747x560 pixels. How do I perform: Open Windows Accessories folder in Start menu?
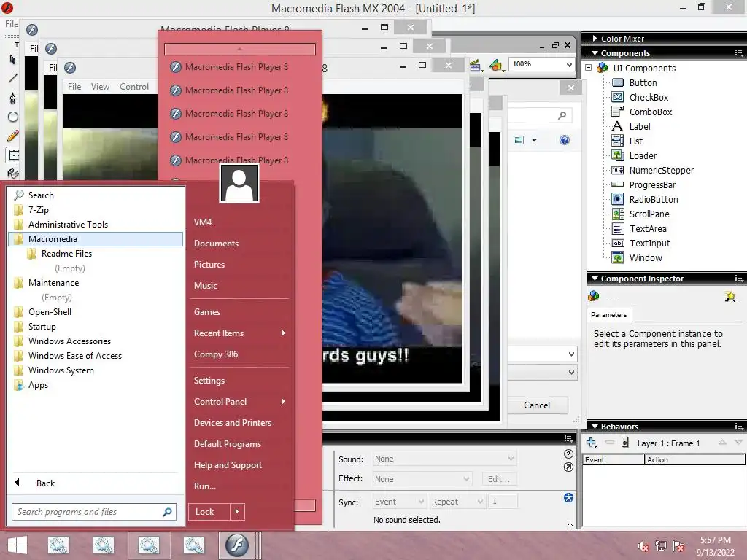coord(96,341)
